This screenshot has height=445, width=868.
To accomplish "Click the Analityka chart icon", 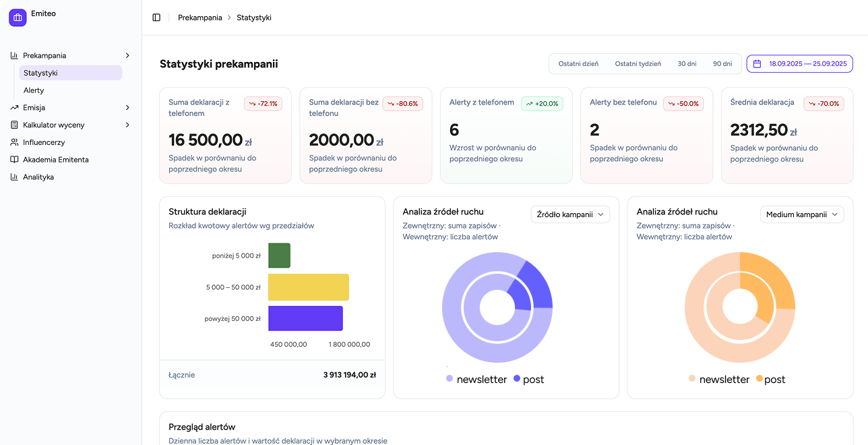I will point(15,177).
